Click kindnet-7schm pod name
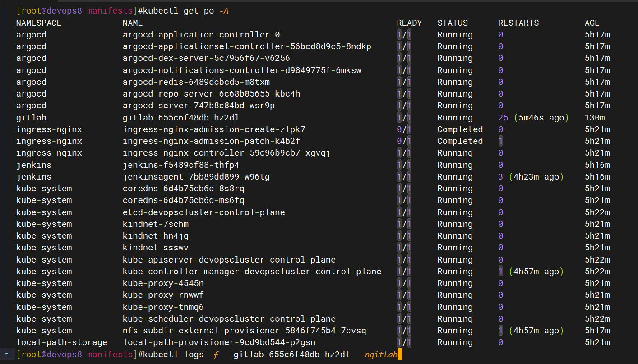638x364 pixels. (156, 224)
